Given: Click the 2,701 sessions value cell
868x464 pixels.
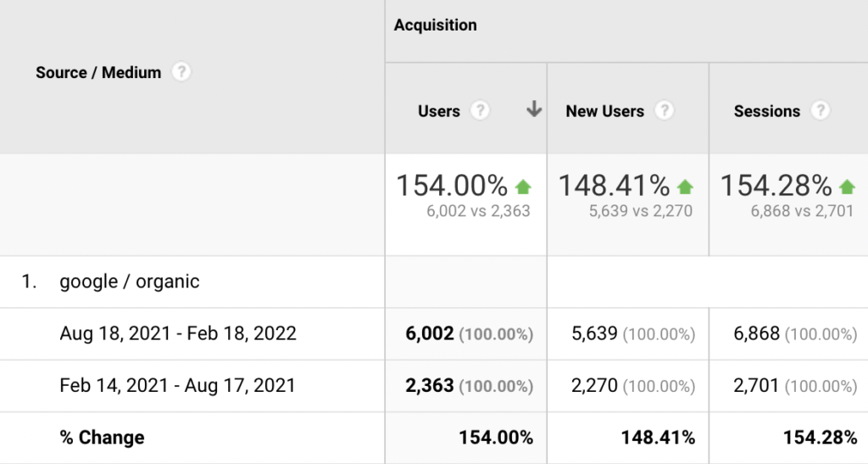Looking at the screenshot, I should (756, 386).
